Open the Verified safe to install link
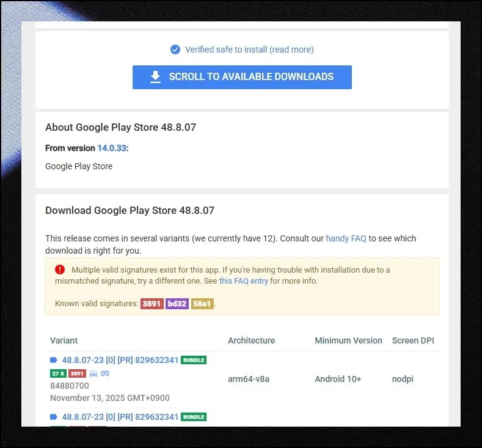Screen dimensions: 482x448 click(249, 50)
